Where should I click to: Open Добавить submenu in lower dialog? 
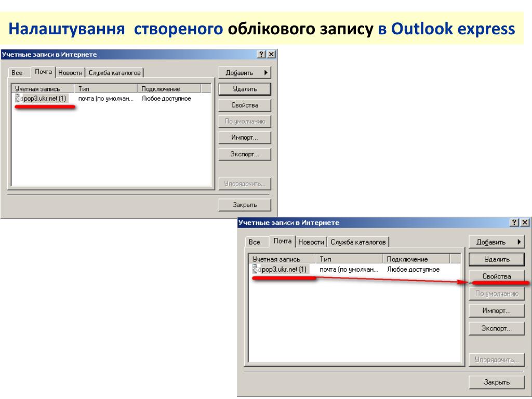pos(497,242)
